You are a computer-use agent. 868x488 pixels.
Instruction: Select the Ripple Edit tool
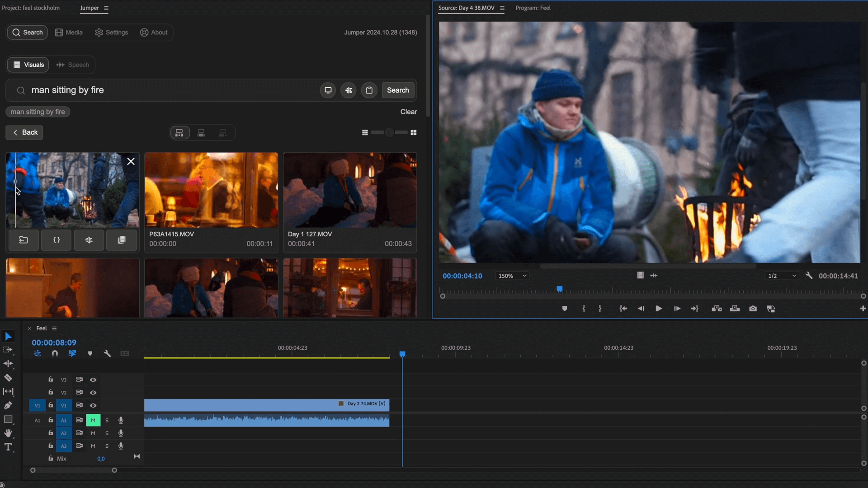pyautogui.click(x=8, y=364)
